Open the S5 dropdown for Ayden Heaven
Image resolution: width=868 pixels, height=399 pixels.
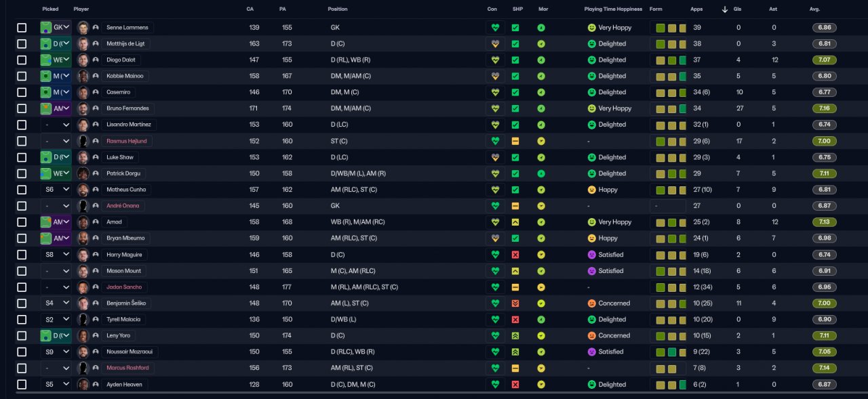coord(55,385)
